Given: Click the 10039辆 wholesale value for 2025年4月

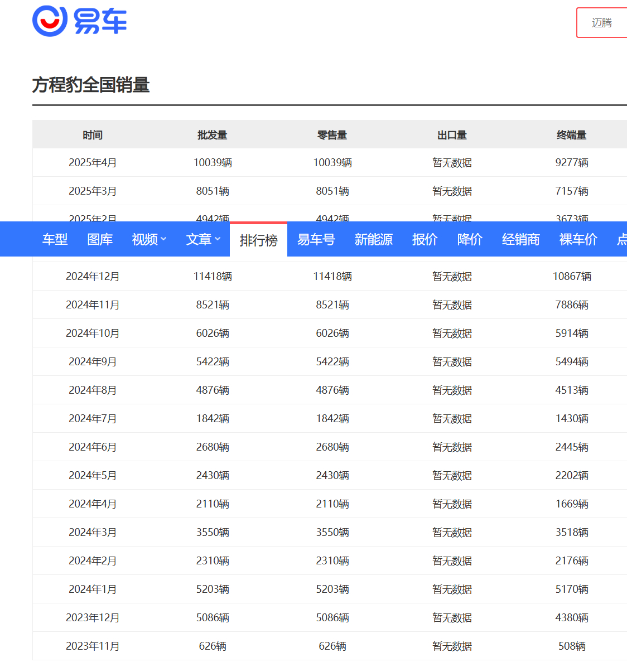Looking at the screenshot, I should pos(213,162).
